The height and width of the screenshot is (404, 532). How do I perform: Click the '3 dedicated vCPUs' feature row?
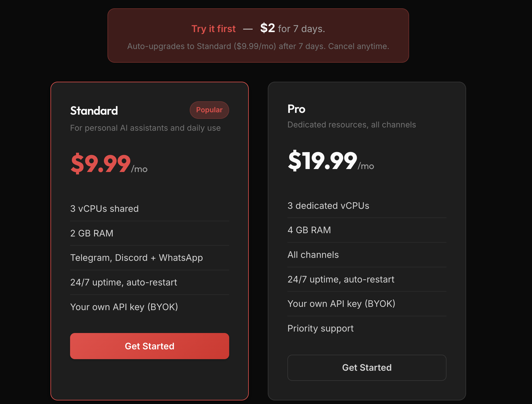pos(328,205)
